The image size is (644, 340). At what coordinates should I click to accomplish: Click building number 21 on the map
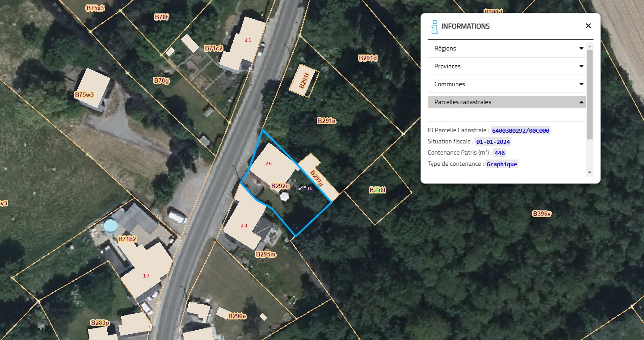248,40
